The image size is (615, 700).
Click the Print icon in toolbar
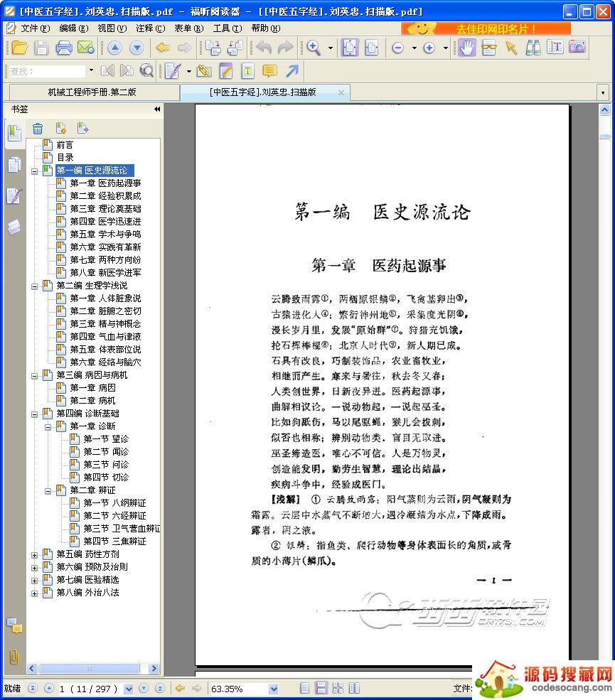tap(63, 48)
